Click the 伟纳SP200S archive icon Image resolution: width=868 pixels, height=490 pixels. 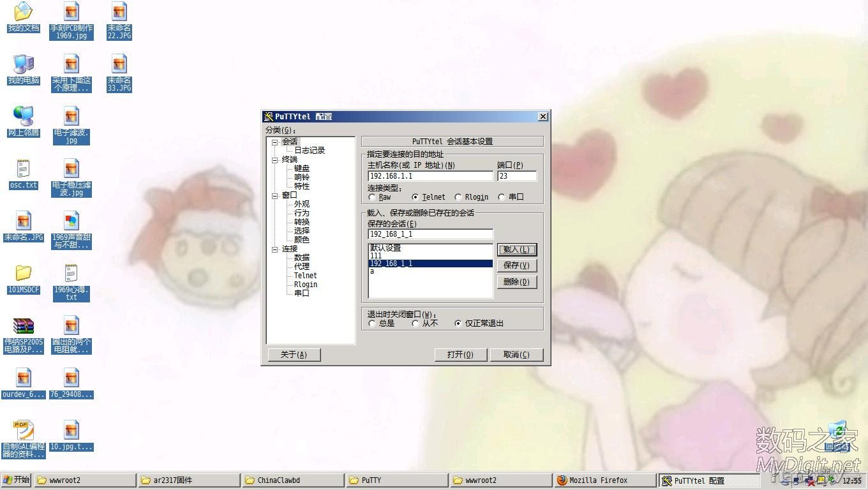point(23,327)
